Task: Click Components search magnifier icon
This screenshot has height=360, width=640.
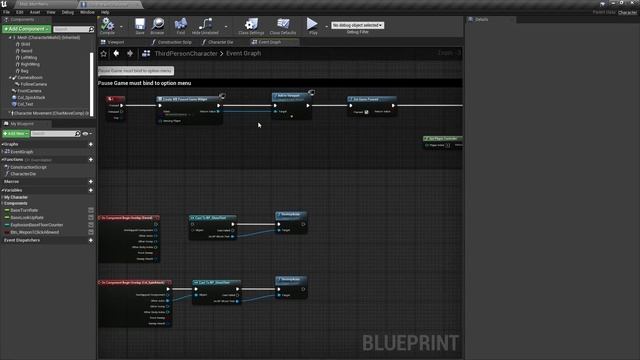Action: (x=91, y=29)
